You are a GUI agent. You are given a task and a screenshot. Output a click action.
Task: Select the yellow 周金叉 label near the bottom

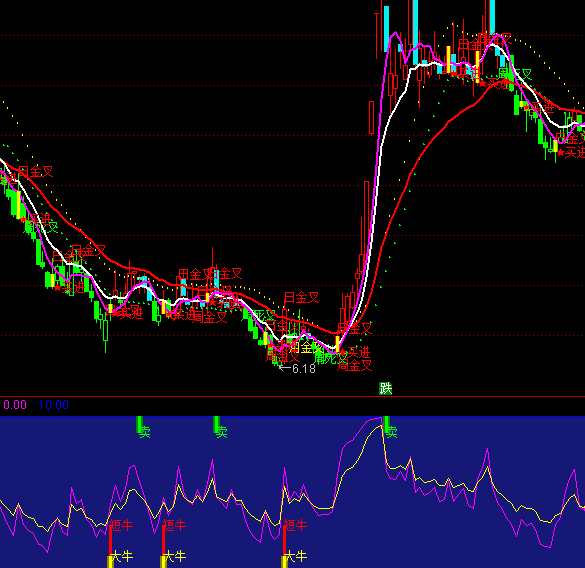306,347
